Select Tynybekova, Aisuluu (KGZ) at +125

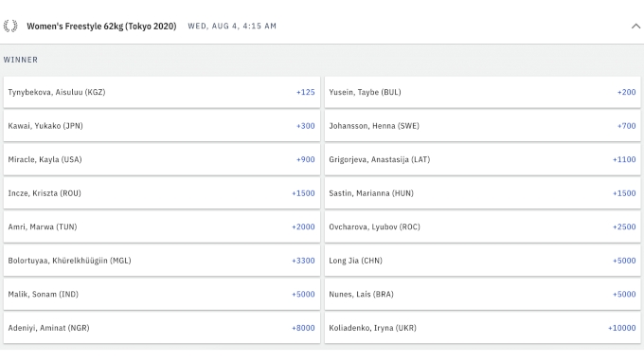coord(162,92)
